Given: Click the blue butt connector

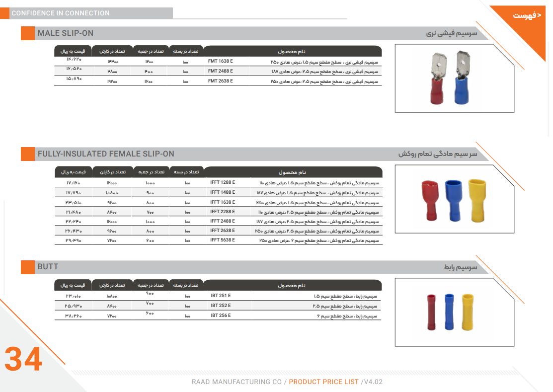Looking at the screenshot, I should (450, 312).
